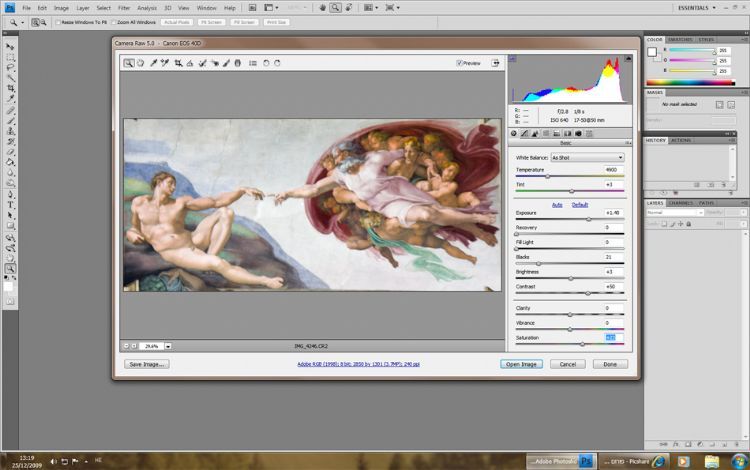Open the White Balance dropdown
750x470 pixels.
click(x=586, y=158)
